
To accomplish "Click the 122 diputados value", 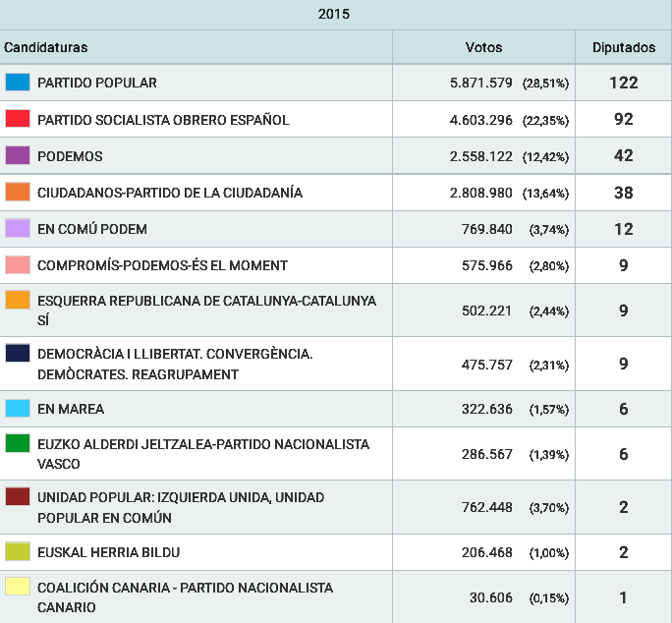I will (624, 83).
